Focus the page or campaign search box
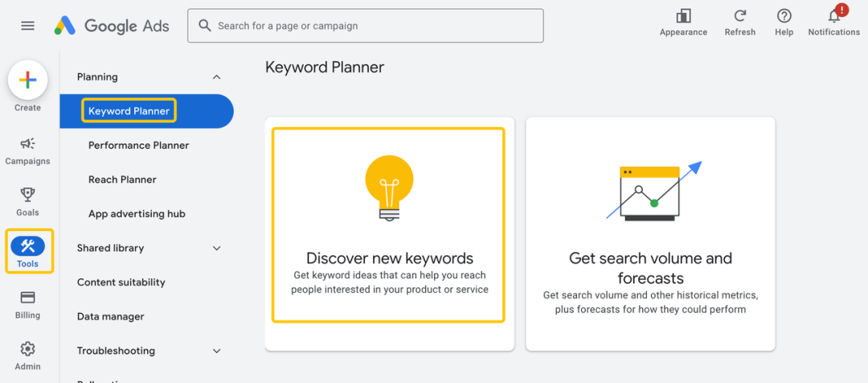 (366, 26)
